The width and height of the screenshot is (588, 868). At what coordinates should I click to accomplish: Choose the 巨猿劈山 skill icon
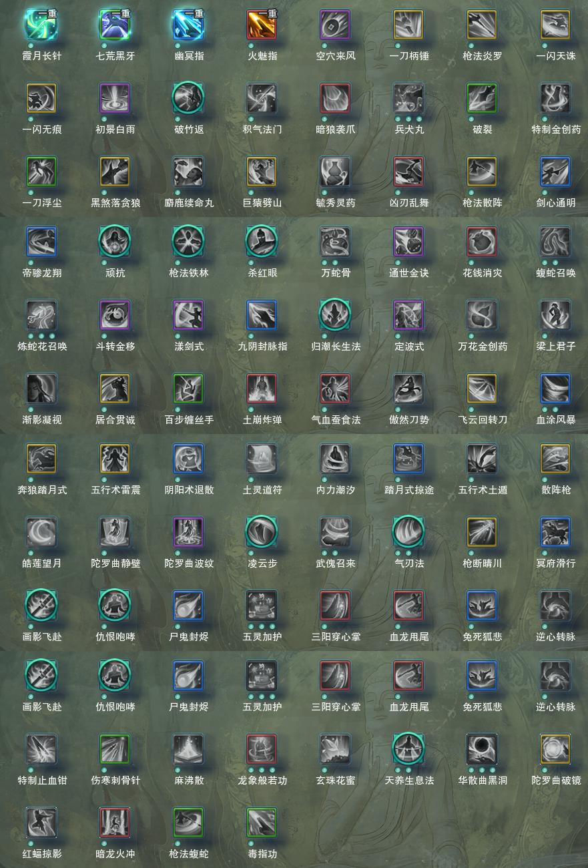pos(262,172)
